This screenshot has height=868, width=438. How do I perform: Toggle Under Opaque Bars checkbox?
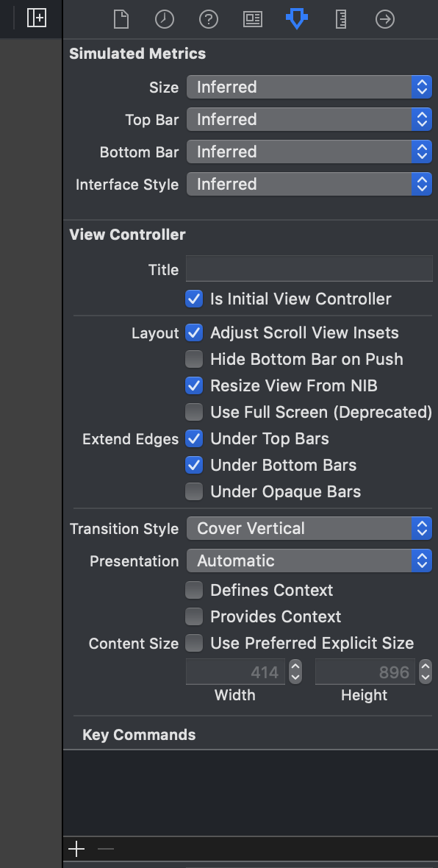[x=193, y=491]
